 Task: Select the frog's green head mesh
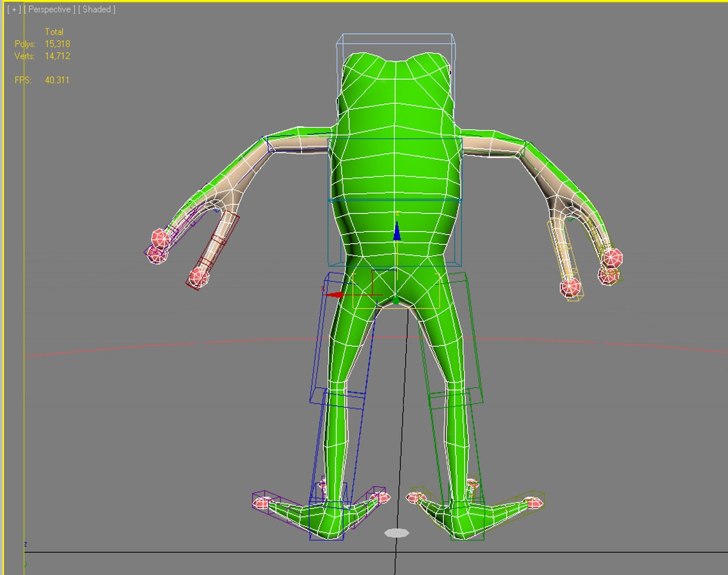pos(395,91)
